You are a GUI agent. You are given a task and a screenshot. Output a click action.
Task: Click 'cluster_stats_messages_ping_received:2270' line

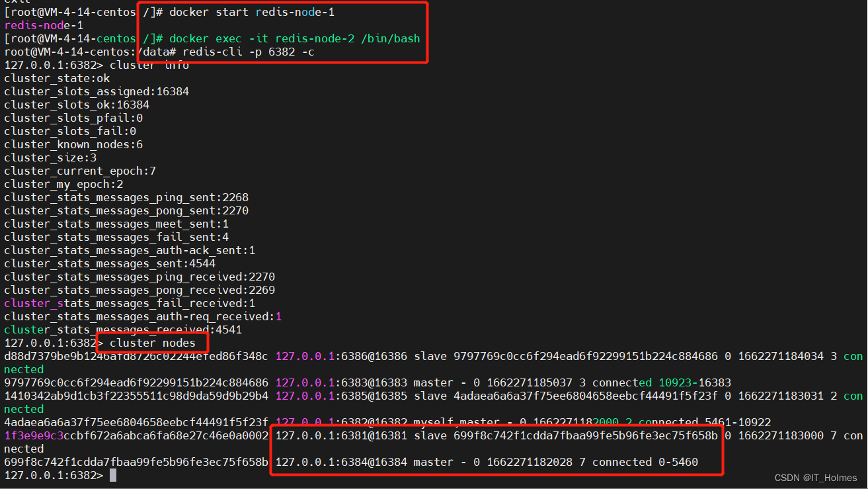point(139,277)
